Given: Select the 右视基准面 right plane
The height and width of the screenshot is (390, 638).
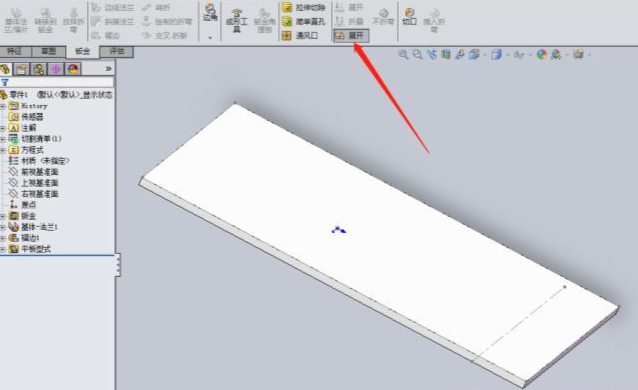Looking at the screenshot, I should pyautogui.click(x=34, y=194).
